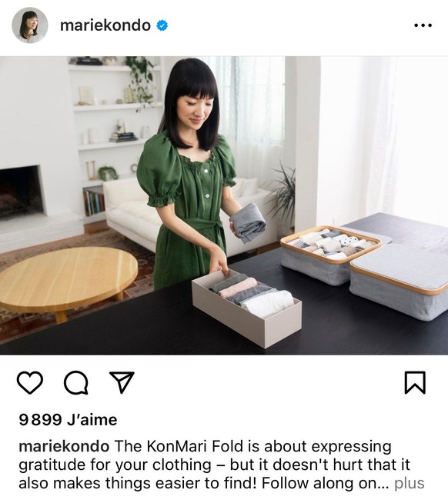Share post via paper plane icon
Image resolution: width=448 pixels, height=503 pixels.
coord(122,382)
